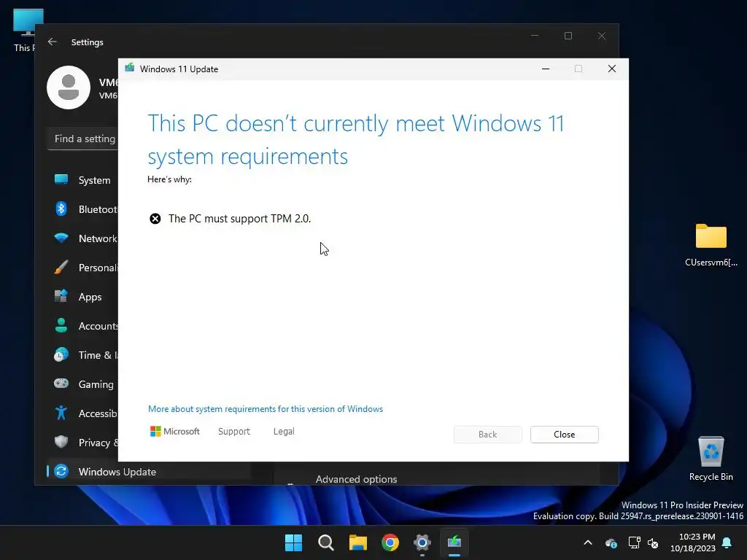Click the Windows 11 Update taskbar icon
747x560 pixels.
[x=454, y=542]
